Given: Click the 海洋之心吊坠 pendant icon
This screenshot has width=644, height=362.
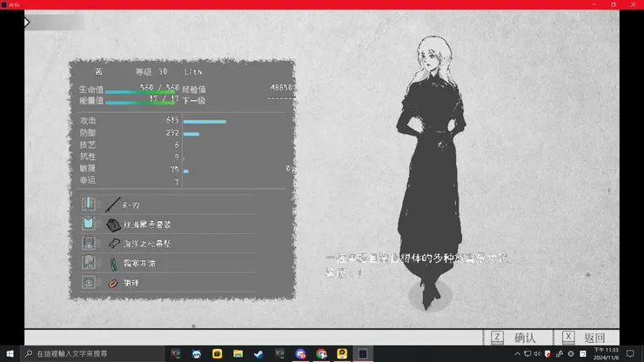Looking at the screenshot, I should (x=113, y=244).
